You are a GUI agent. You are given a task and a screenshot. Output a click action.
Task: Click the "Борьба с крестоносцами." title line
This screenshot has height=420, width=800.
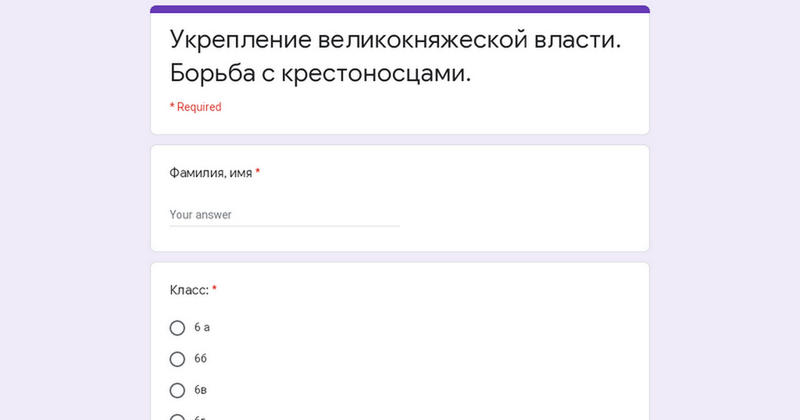pyautogui.click(x=320, y=74)
